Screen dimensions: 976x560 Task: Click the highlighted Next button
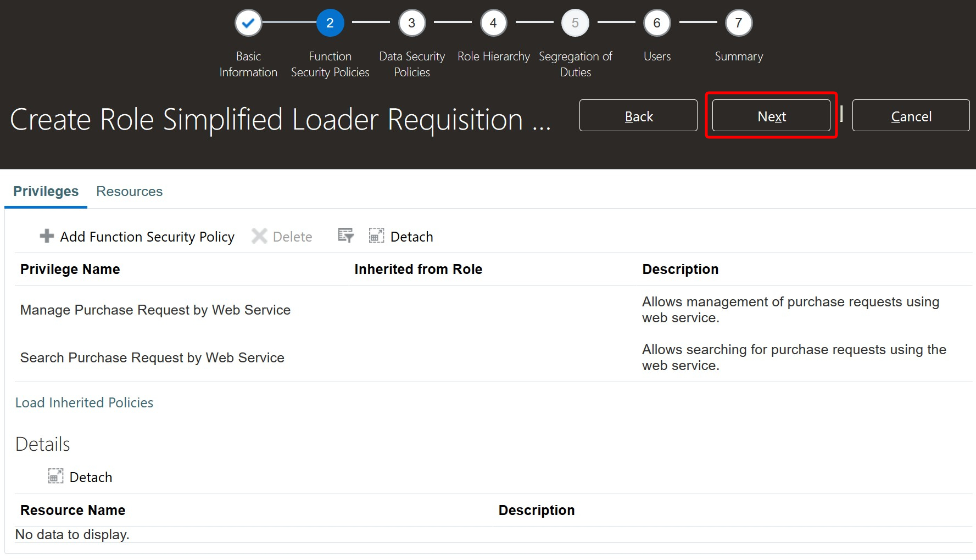[771, 116]
